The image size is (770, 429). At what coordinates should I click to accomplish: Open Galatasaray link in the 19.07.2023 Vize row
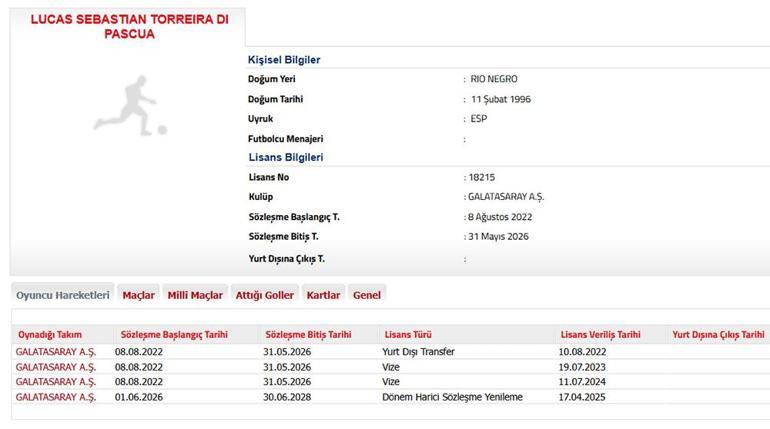[x=56, y=367]
